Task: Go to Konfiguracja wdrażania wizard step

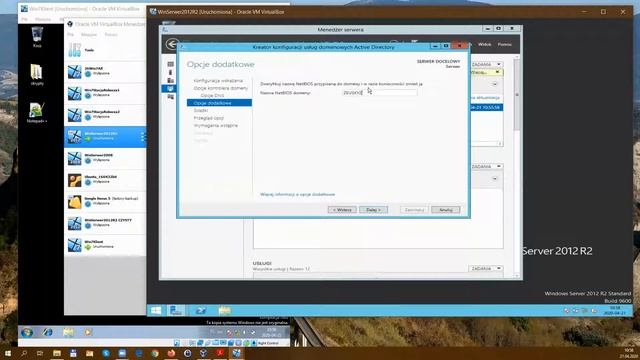Action: (218, 81)
